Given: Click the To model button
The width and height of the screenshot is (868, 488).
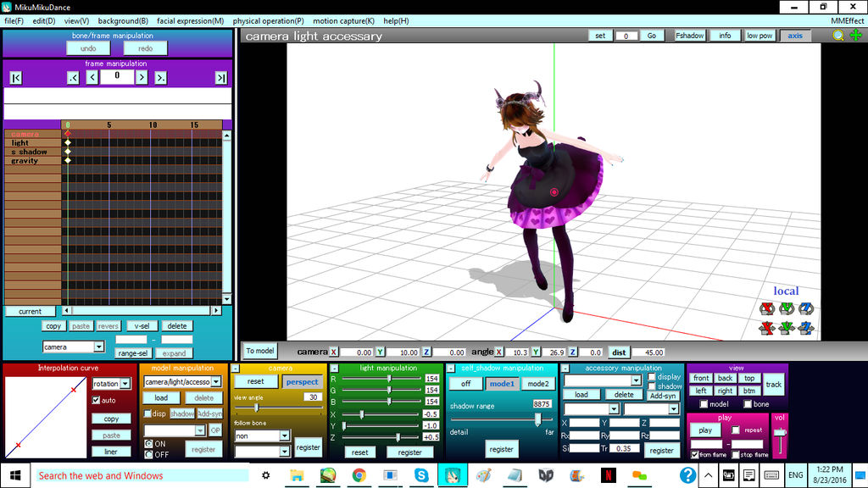Looking at the screenshot, I should [x=259, y=351].
